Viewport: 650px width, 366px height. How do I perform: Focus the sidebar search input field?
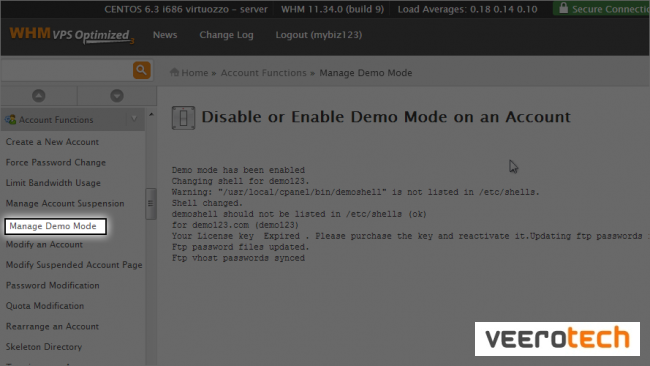click(66, 70)
